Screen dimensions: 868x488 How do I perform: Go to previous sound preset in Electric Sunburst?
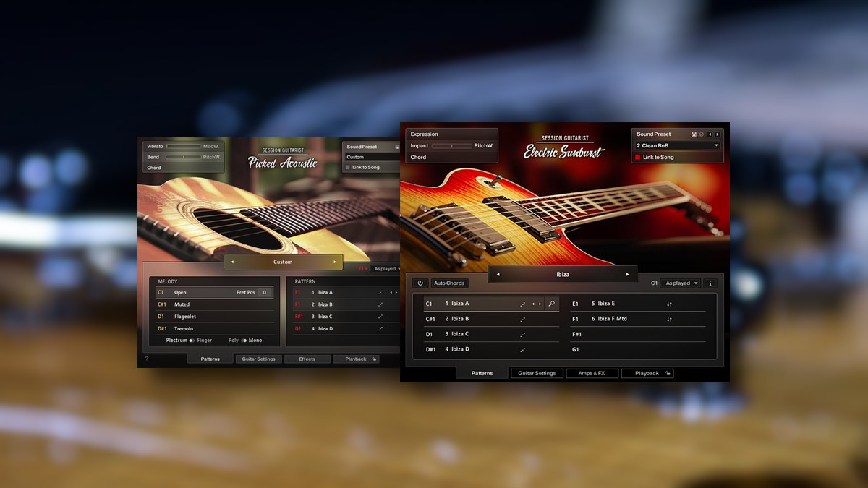click(710, 134)
